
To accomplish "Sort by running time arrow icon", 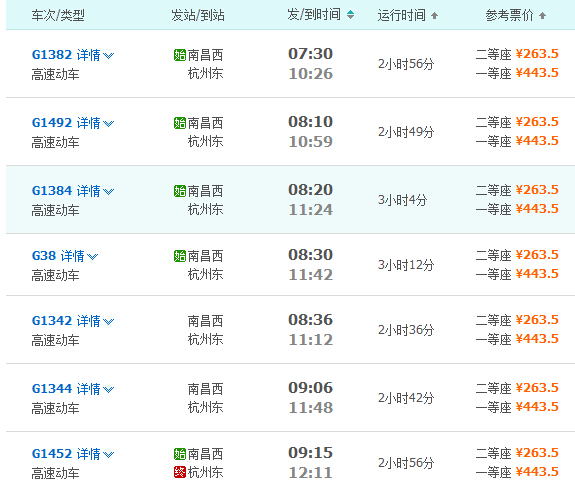I will click(435, 15).
